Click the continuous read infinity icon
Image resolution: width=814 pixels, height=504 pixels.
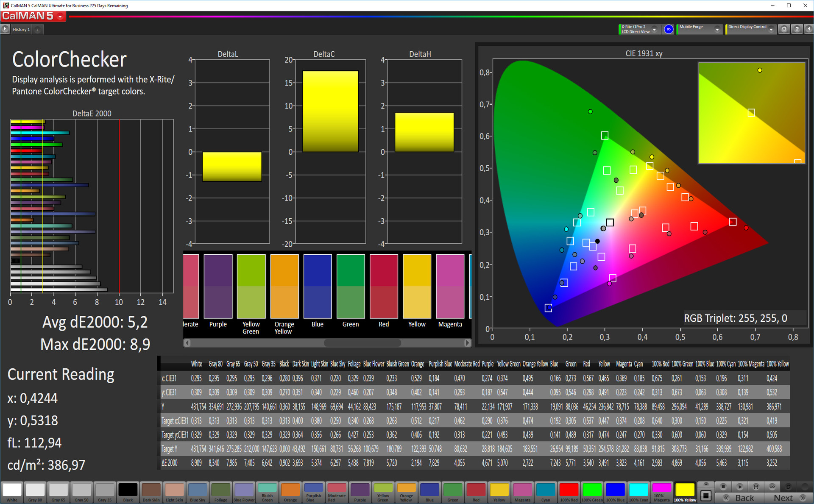point(772,486)
